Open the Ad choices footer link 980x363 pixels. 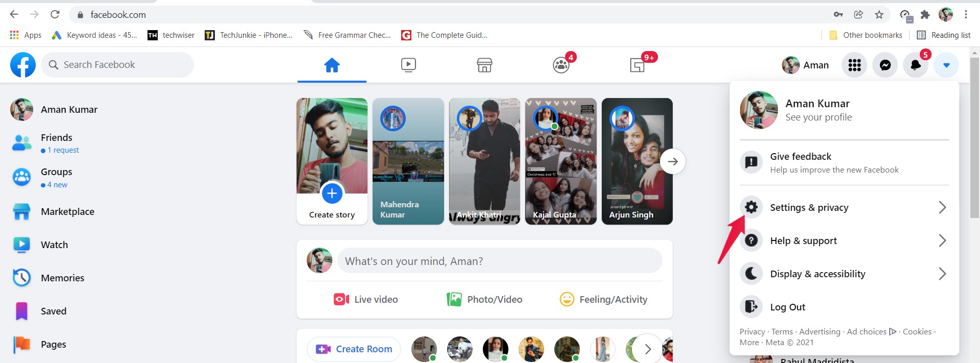click(872, 332)
